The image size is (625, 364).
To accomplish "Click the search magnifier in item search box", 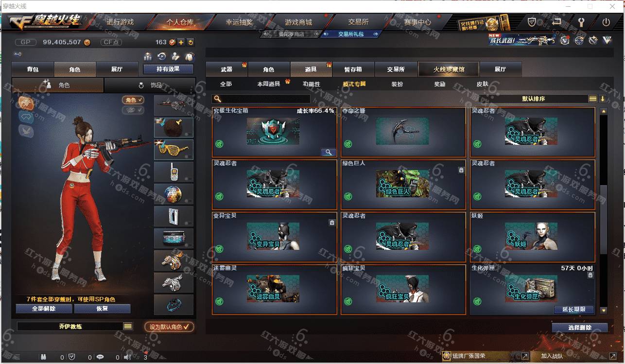I will (217, 99).
